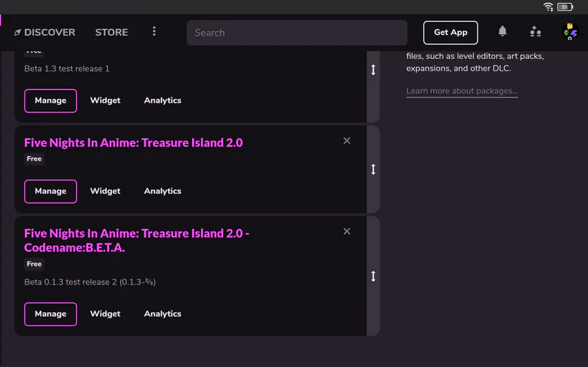Open Five Nights In Anime: Treasure Island 2.0 title
The width and height of the screenshot is (588, 367).
[133, 143]
